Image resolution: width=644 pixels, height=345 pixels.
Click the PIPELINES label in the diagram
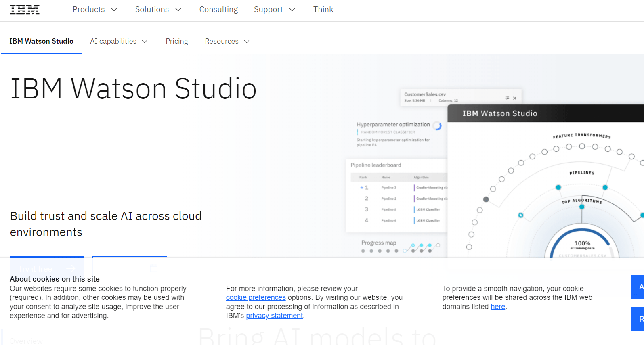pyautogui.click(x=582, y=173)
